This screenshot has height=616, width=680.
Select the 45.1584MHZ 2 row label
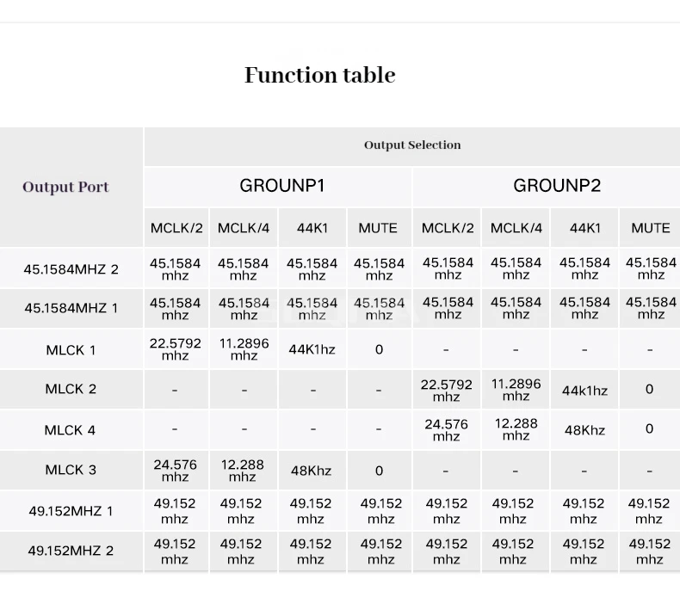click(71, 269)
